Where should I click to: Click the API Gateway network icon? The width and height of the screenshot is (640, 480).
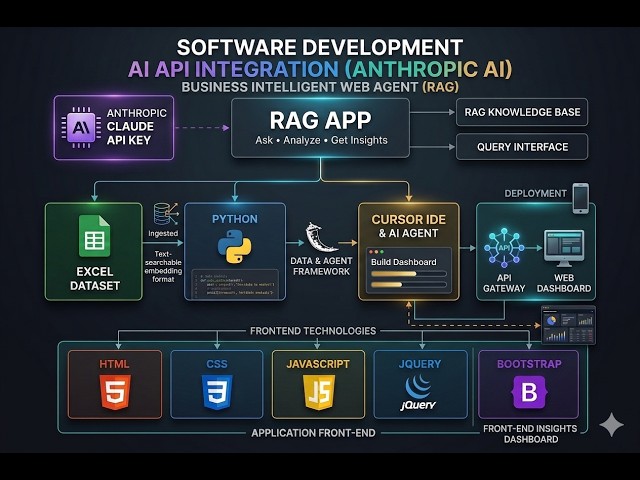(x=504, y=249)
